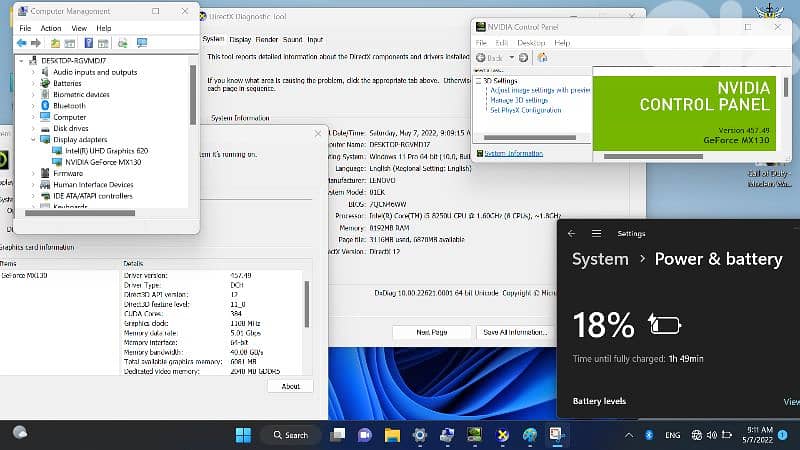Switch to DirectX Diagnostic taskbar icon

503,435
